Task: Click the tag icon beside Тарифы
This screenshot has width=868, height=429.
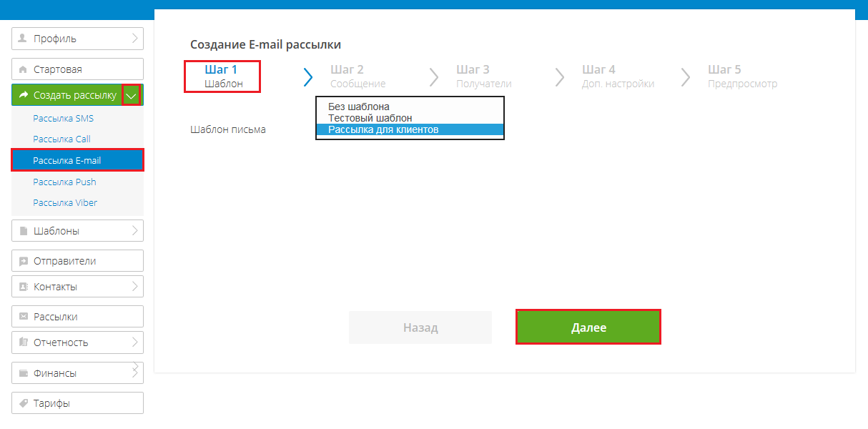Action: tap(23, 403)
